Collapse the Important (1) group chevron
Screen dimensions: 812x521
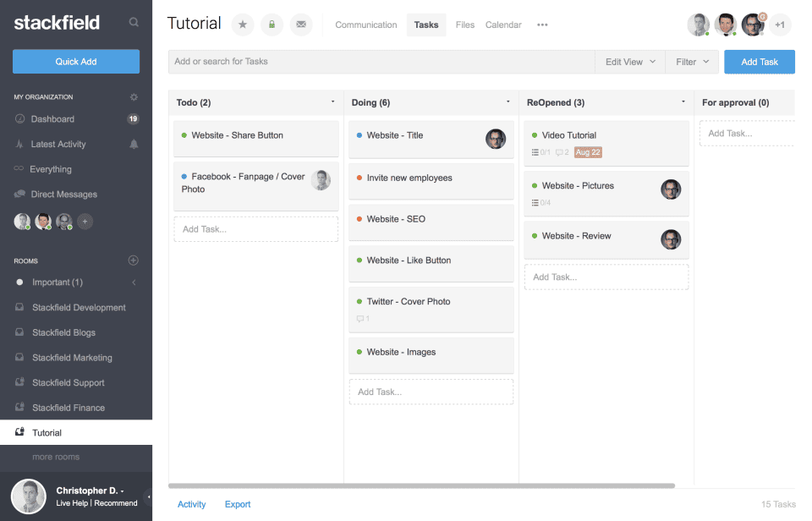pos(134,282)
